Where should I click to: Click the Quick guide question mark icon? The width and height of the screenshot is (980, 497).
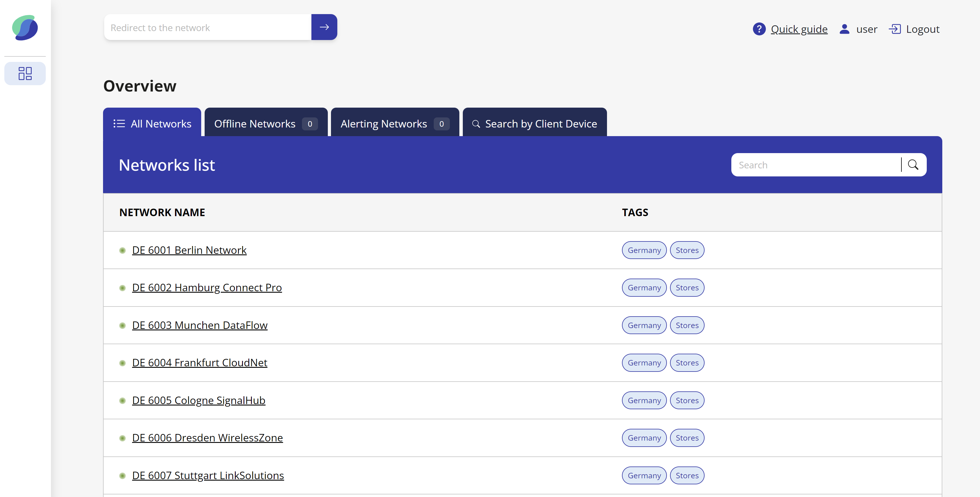(759, 29)
